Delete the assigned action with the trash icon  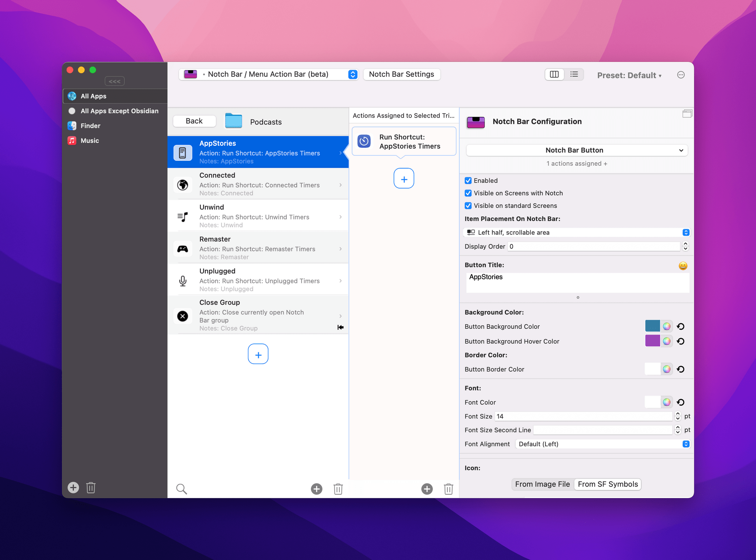pos(449,489)
